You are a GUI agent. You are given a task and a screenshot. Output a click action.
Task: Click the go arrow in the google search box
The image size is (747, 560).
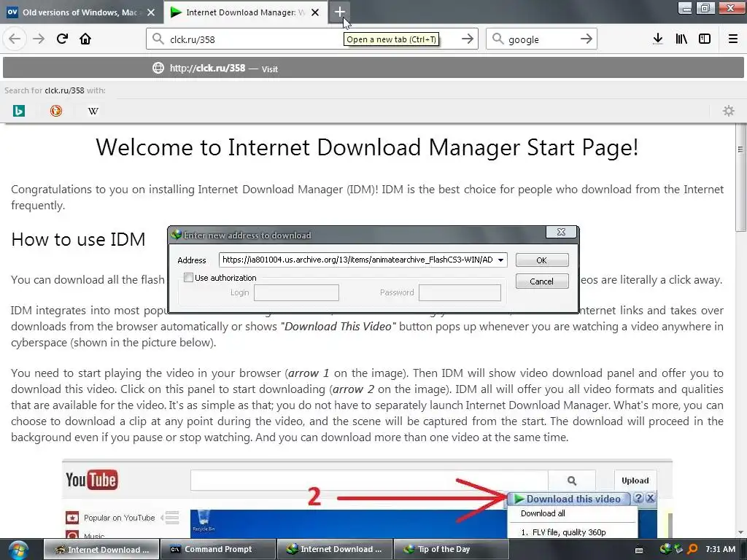586,39
